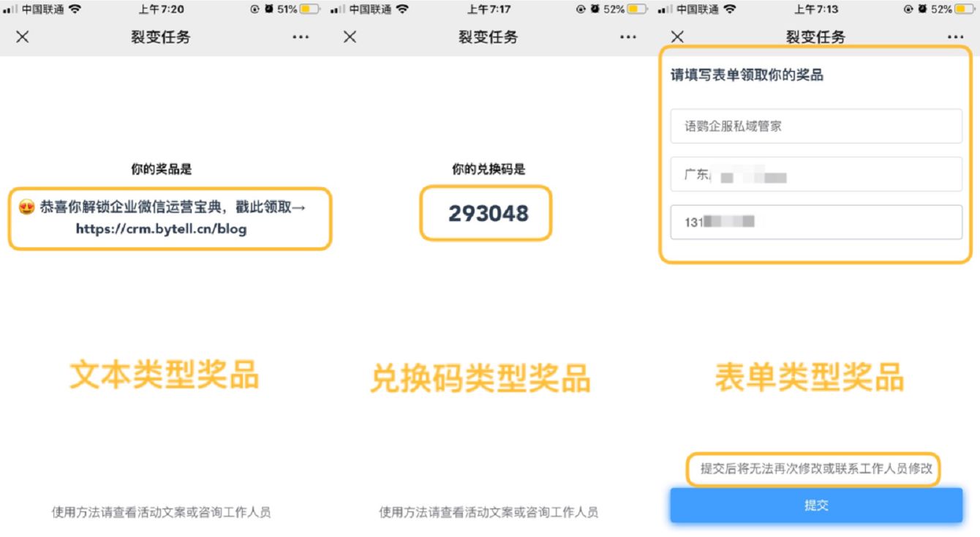980x537 pixels.
Task: Tap the battery icon showing 51%
Action: click(x=309, y=10)
